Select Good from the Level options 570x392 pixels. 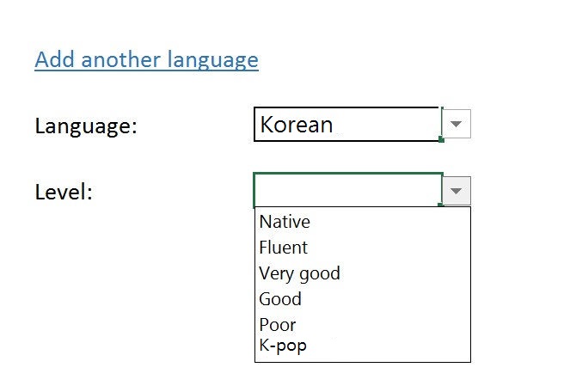(x=280, y=299)
